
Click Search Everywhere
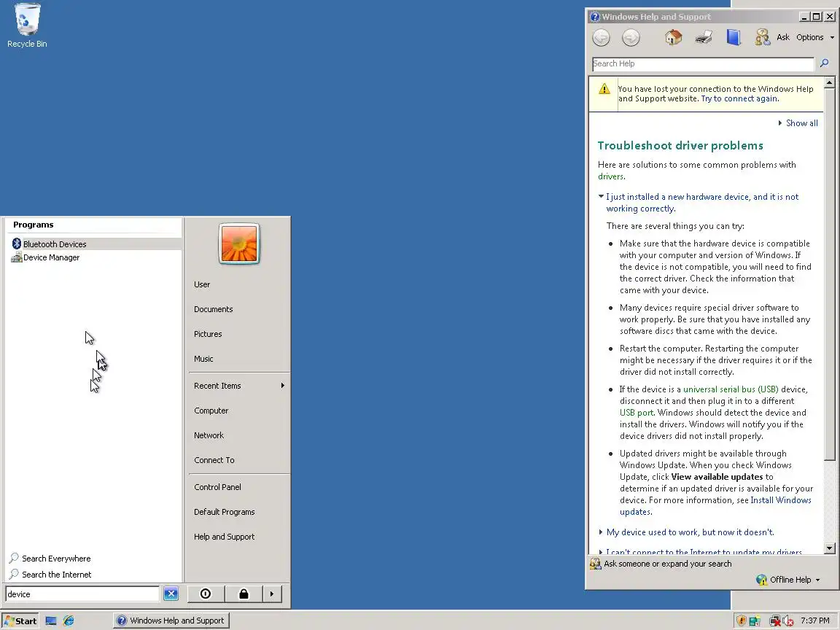(x=50, y=559)
